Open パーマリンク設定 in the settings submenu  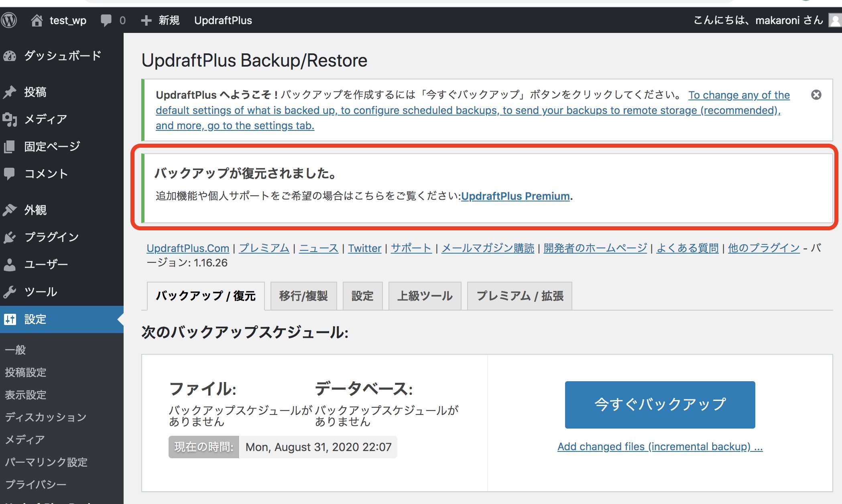pyautogui.click(x=46, y=462)
